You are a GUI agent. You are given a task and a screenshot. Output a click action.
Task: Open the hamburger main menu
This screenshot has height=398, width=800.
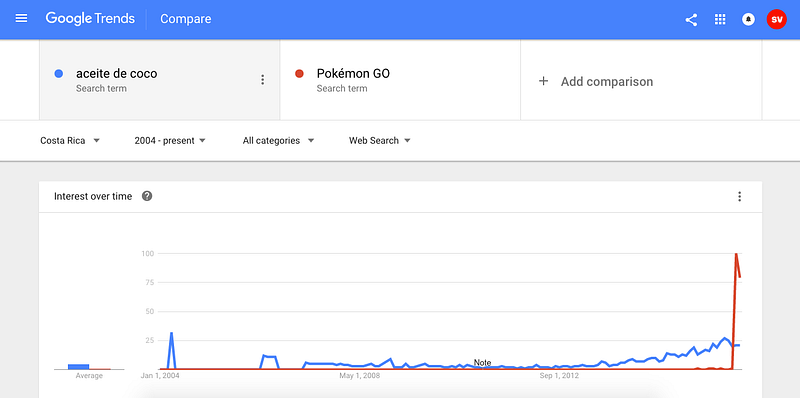coord(21,19)
